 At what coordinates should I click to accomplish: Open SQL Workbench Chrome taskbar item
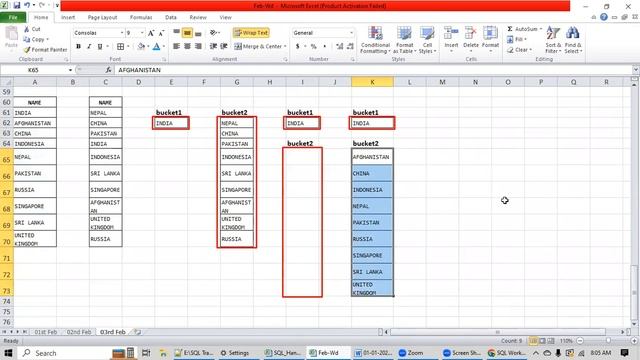507,353
